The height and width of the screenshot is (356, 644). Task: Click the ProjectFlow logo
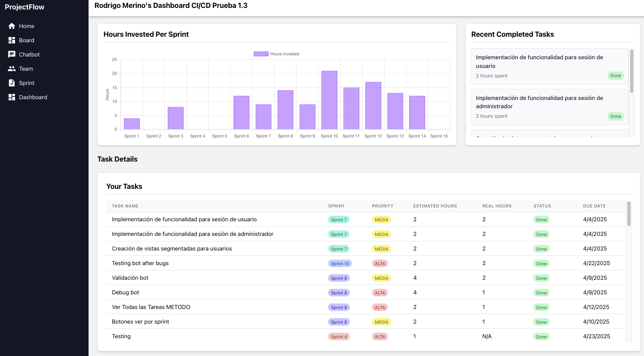pos(24,7)
